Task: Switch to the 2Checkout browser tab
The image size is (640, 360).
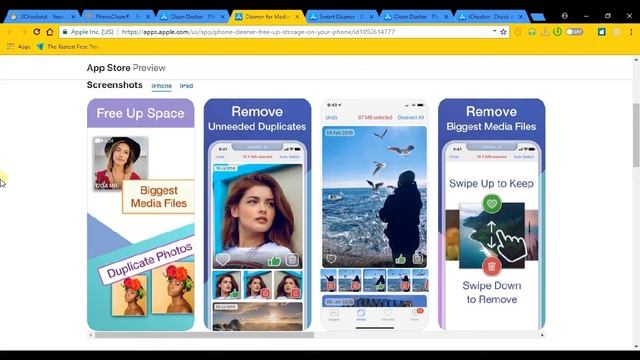Action: [x=43, y=17]
